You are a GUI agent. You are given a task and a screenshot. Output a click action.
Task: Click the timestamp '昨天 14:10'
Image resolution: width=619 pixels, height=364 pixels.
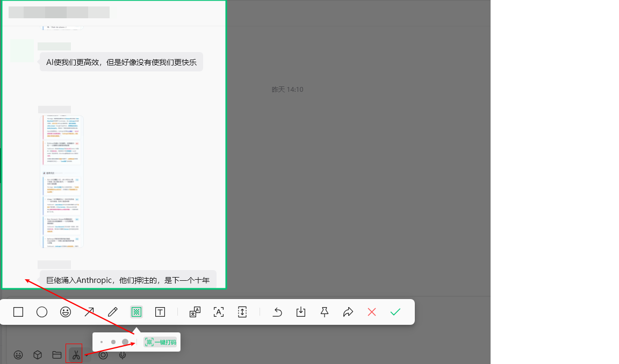287,90
